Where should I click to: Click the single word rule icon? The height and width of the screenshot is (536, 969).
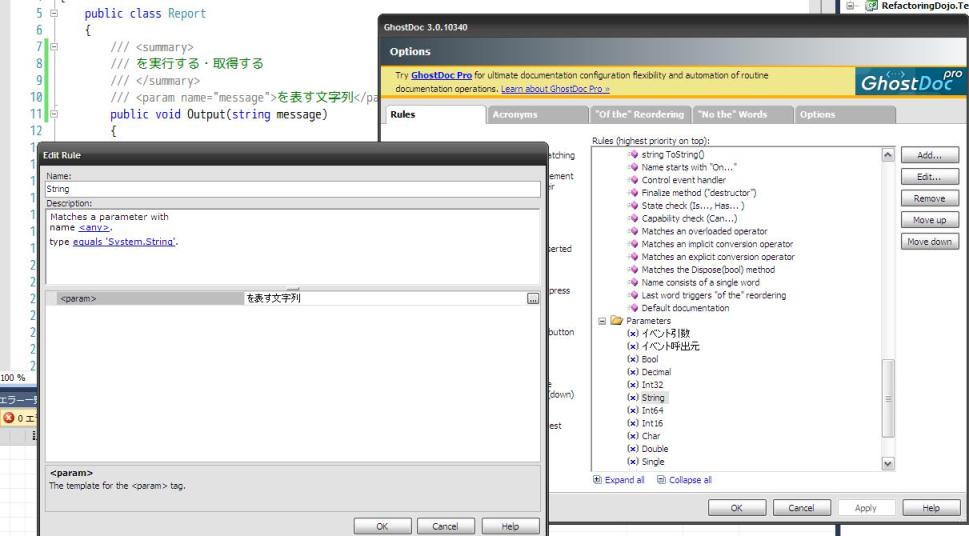pyautogui.click(x=633, y=283)
